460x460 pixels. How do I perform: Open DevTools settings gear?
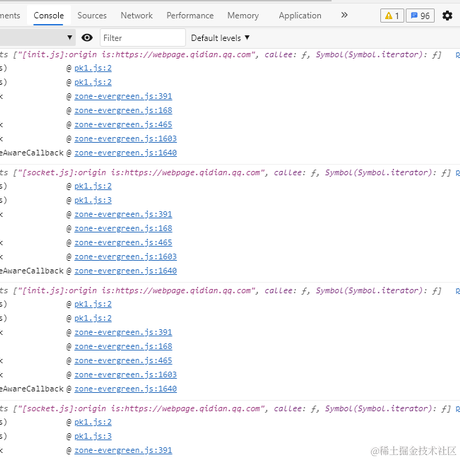(x=447, y=15)
